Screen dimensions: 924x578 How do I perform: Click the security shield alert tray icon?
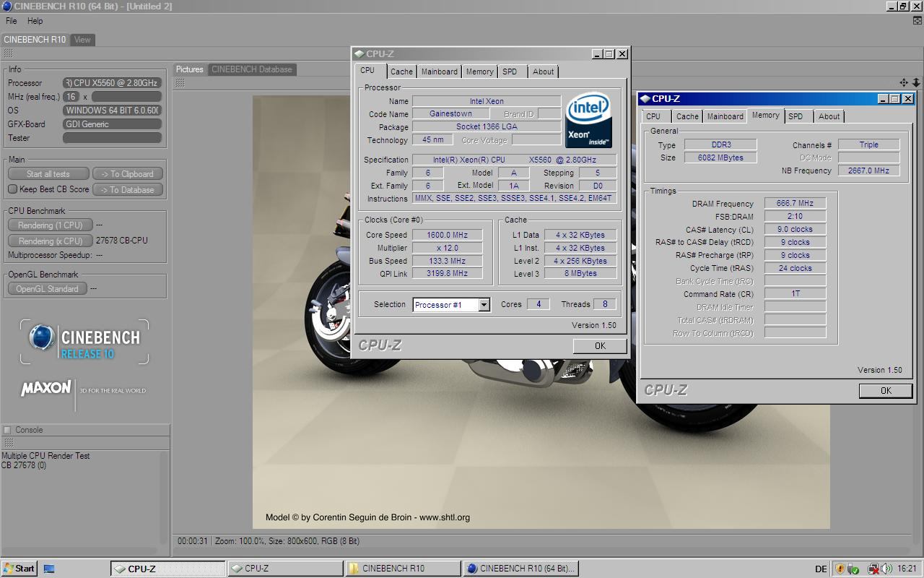(840, 569)
